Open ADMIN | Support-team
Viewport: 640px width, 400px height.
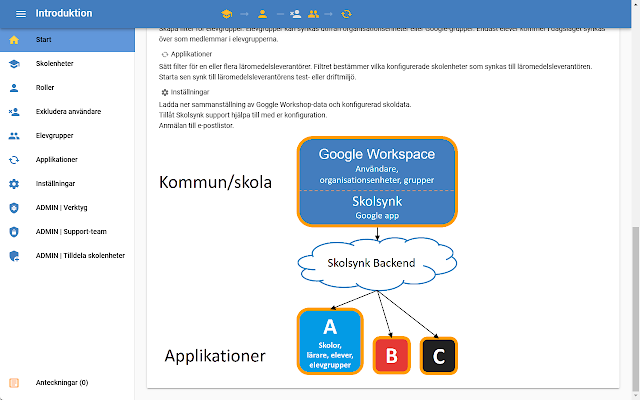coord(67,232)
